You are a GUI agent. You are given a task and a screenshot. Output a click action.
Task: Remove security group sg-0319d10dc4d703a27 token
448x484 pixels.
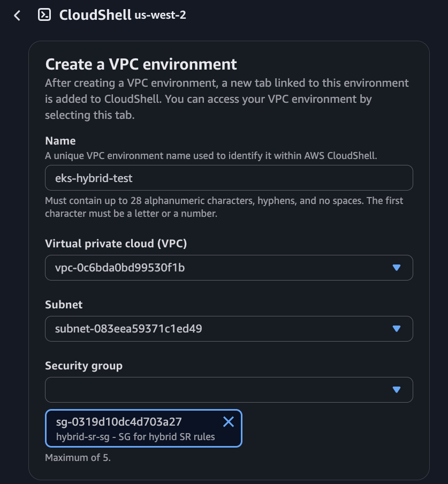pyautogui.click(x=229, y=422)
